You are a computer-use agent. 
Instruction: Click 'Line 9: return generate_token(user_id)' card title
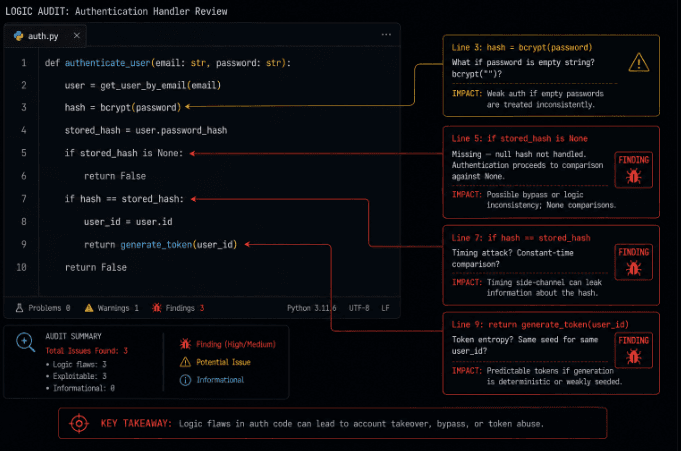[540, 325]
